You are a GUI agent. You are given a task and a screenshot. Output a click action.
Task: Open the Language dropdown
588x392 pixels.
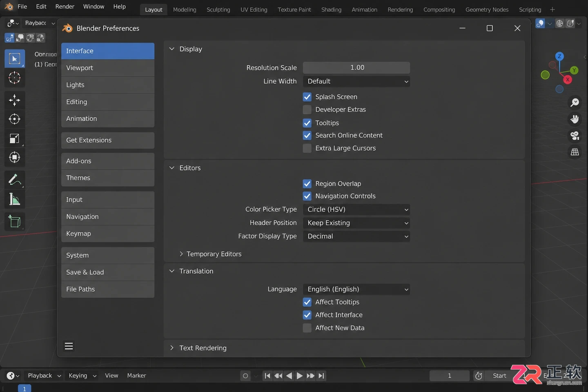pyautogui.click(x=356, y=289)
